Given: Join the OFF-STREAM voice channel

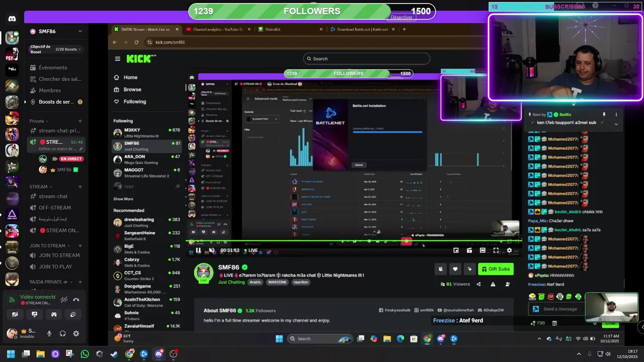Looking at the screenshot, I should coord(55,208).
